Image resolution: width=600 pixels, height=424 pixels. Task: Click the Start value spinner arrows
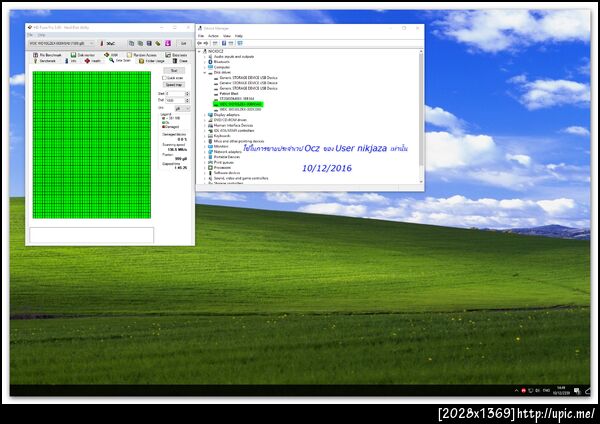point(187,94)
